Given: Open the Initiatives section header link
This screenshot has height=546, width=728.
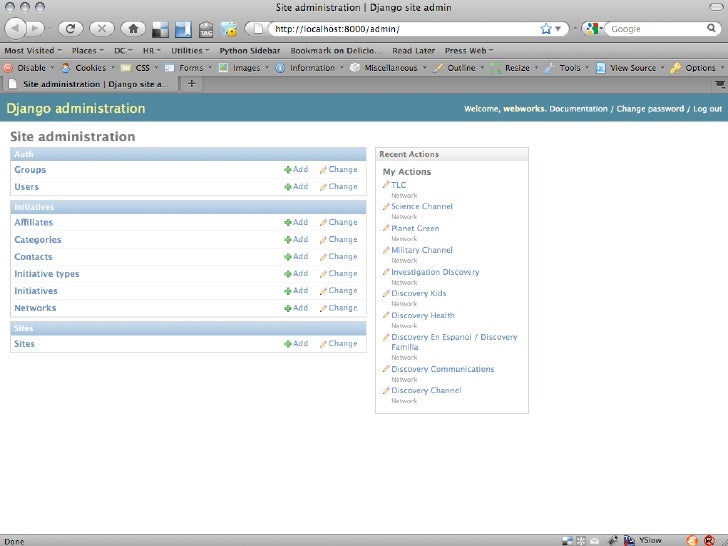Looking at the screenshot, I should [x=34, y=207].
